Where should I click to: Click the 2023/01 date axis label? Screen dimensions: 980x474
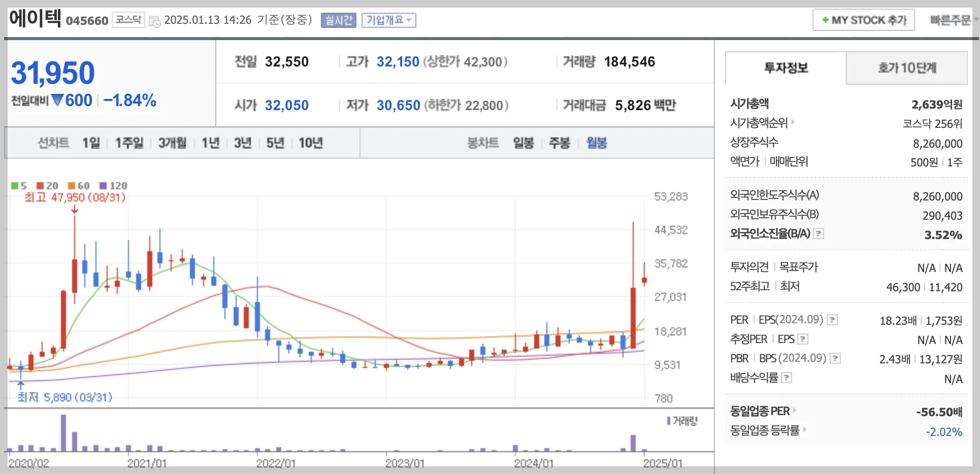click(405, 463)
